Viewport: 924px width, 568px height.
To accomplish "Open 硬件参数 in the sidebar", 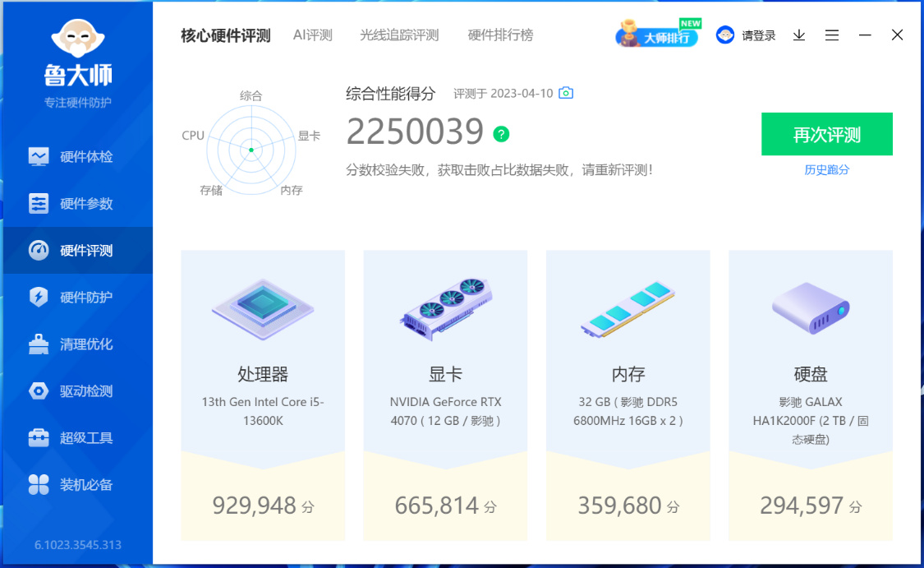I will 78,204.
